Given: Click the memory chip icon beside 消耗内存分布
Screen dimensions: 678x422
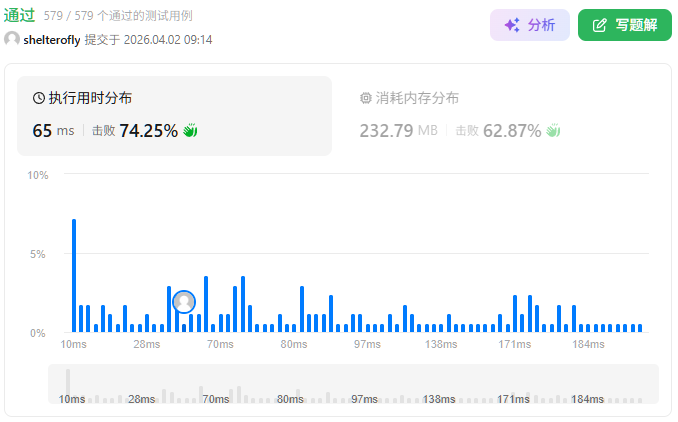Looking at the screenshot, I should click(366, 98).
